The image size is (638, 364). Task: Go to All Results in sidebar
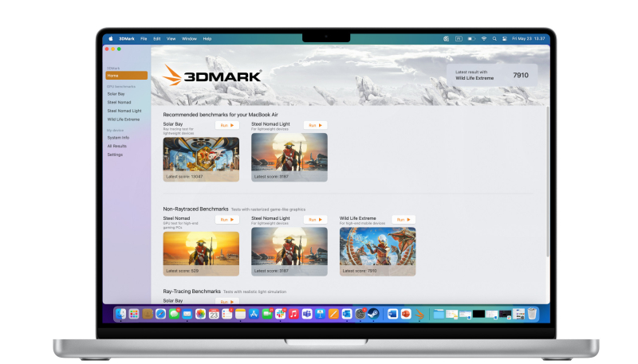click(x=117, y=146)
